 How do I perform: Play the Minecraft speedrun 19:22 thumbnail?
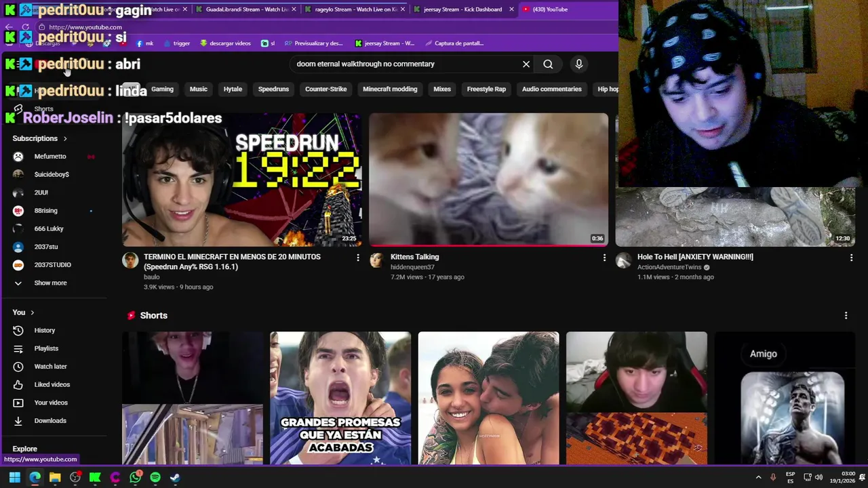[241, 180]
